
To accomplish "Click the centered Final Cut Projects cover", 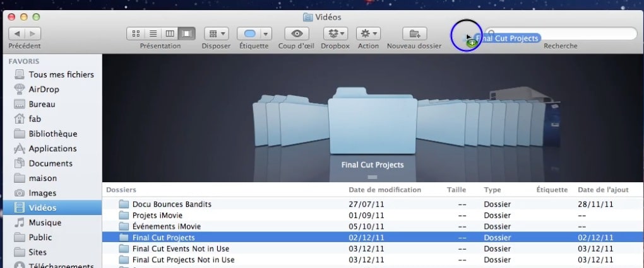I will coord(373,121).
